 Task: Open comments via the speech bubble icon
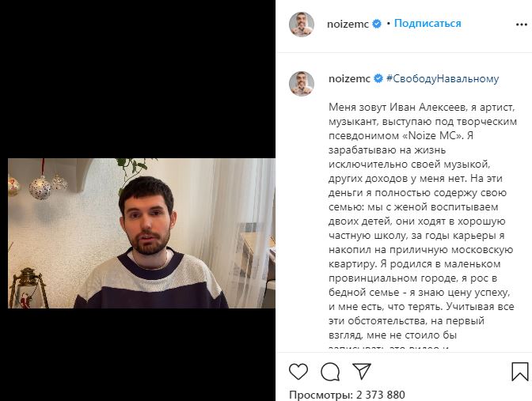[x=330, y=372]
